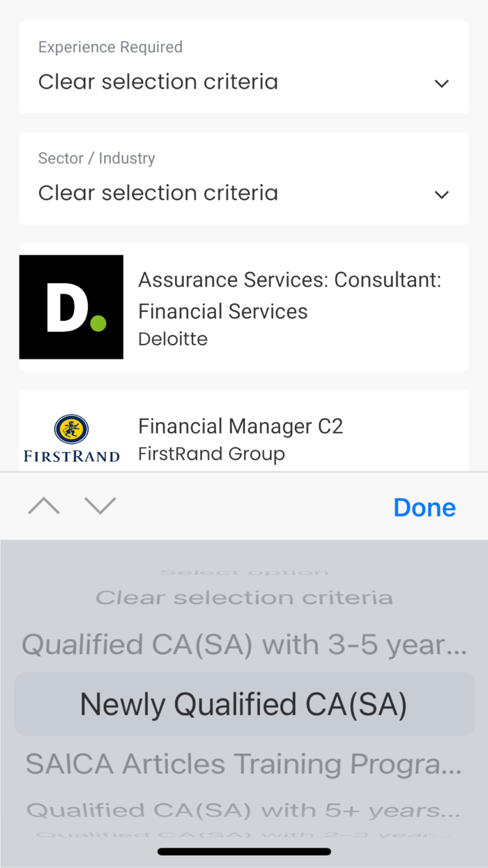
Task: Tap Done to confirm the picker selection
Action: point(424,507)
